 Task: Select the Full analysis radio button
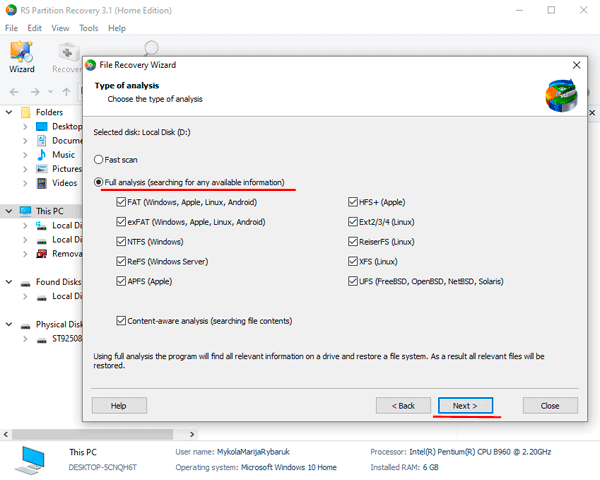pos(98,182)
